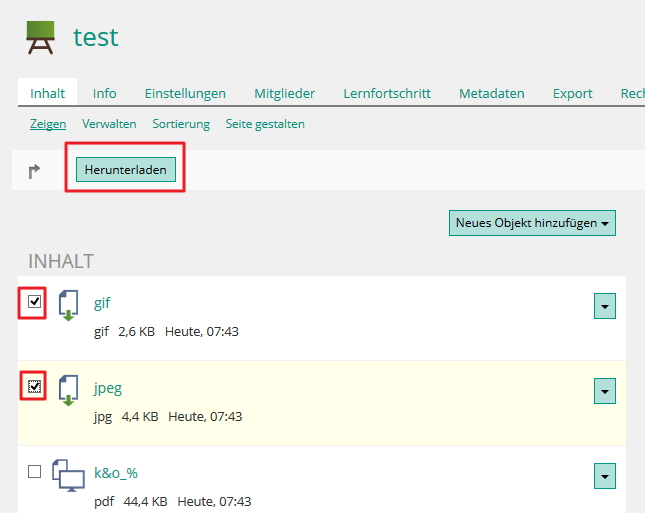Open the jpeg row actions dropdown
This screenshot has width=645, height=513.
[605, 391]
